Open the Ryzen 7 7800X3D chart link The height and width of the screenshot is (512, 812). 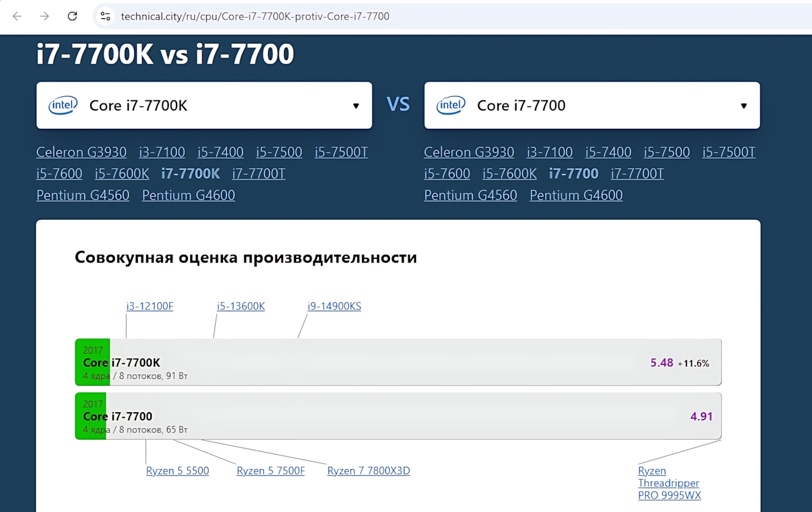pos(369,471)
